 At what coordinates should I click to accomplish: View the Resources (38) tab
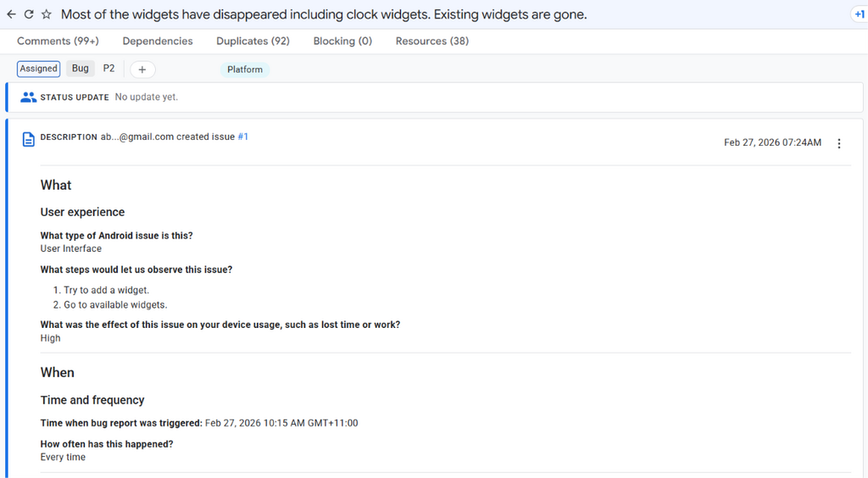[432, 41]
